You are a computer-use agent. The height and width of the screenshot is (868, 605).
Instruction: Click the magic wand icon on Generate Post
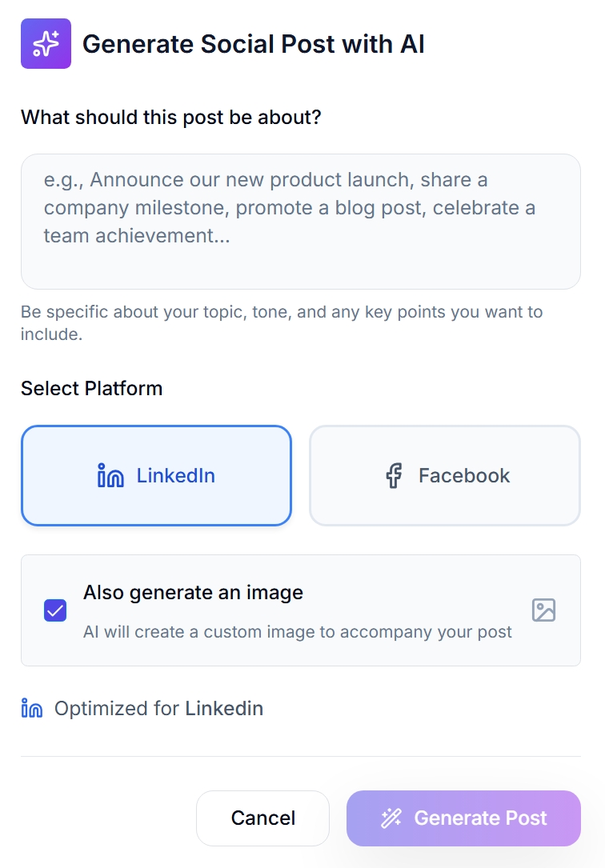(391, 818)
